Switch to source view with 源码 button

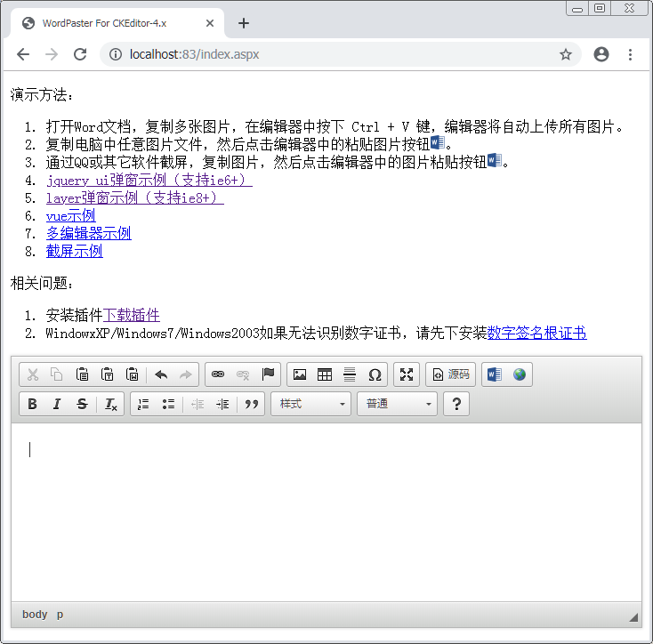click(x=450, y=374)
